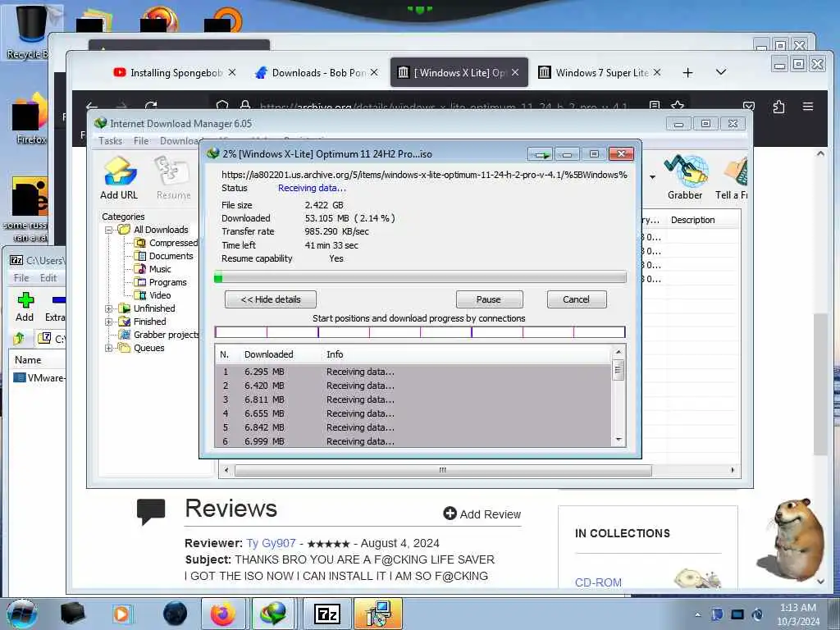Viewport: 840px width, 630px height.
Task: Cancel the ISO download
Action: [x=577, y=299]
